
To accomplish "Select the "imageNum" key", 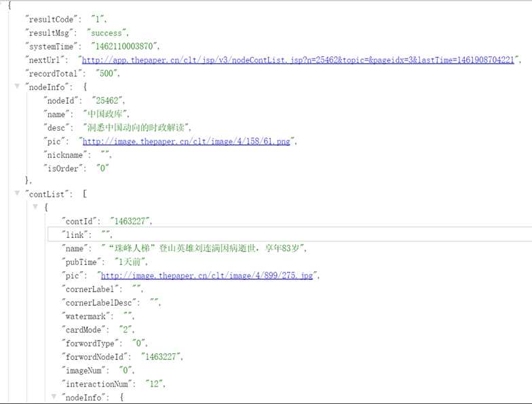I will [x=85, y=370].
